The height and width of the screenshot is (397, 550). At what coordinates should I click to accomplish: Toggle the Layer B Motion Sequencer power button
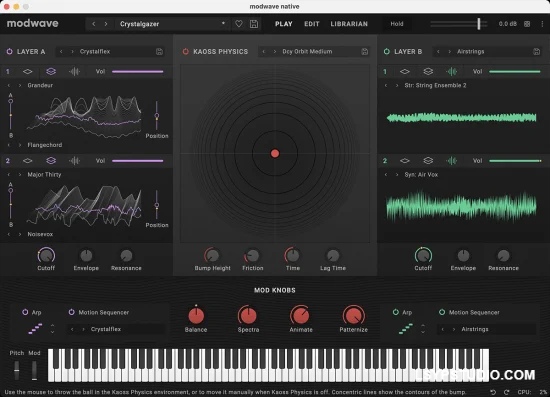[x=442, y=312]
